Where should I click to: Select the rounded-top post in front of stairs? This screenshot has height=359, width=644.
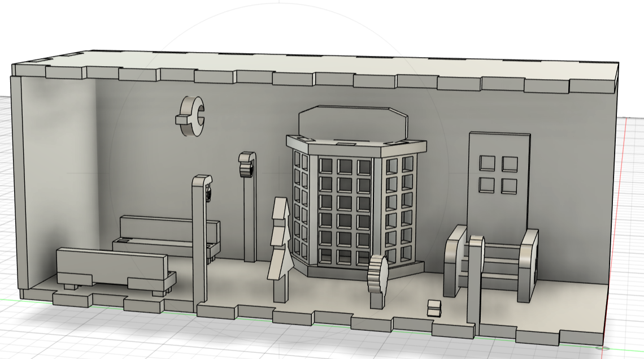coord(475,283)
